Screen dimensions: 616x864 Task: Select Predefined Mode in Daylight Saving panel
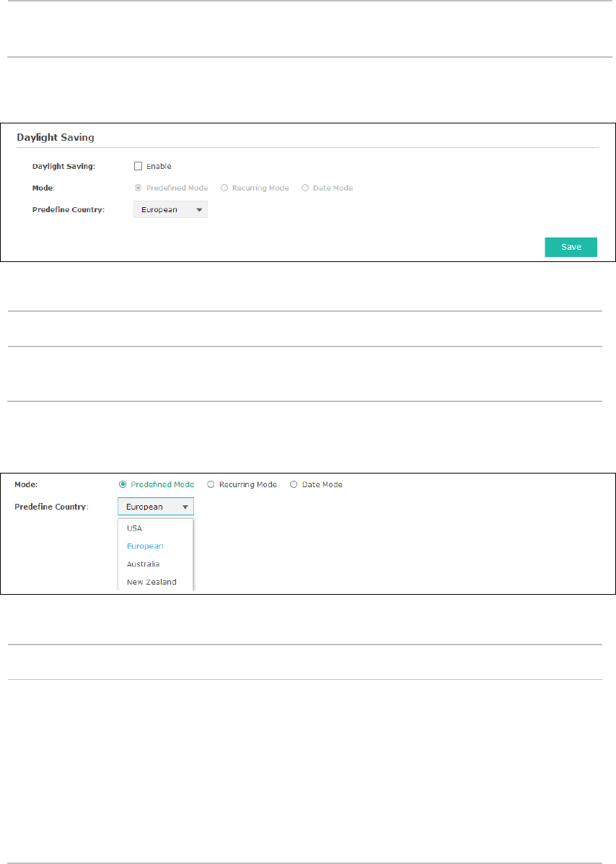pyautogui.click(x=138, y=188)
